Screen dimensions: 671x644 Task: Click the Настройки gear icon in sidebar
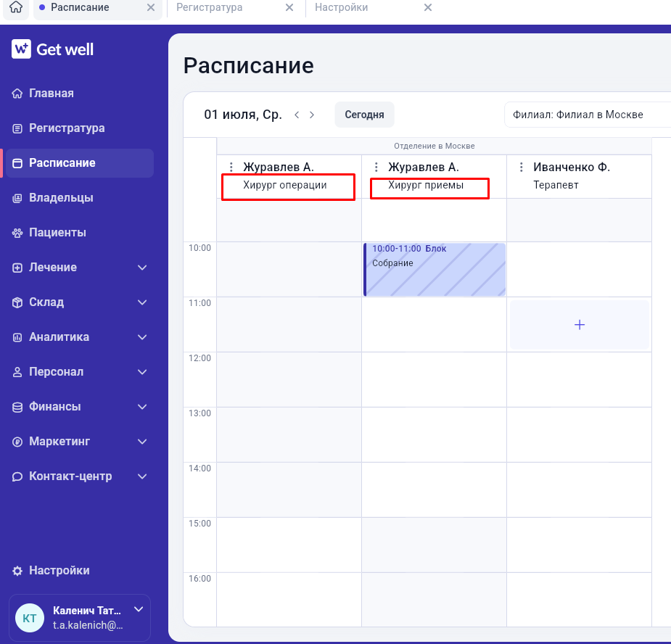(17, 571)
